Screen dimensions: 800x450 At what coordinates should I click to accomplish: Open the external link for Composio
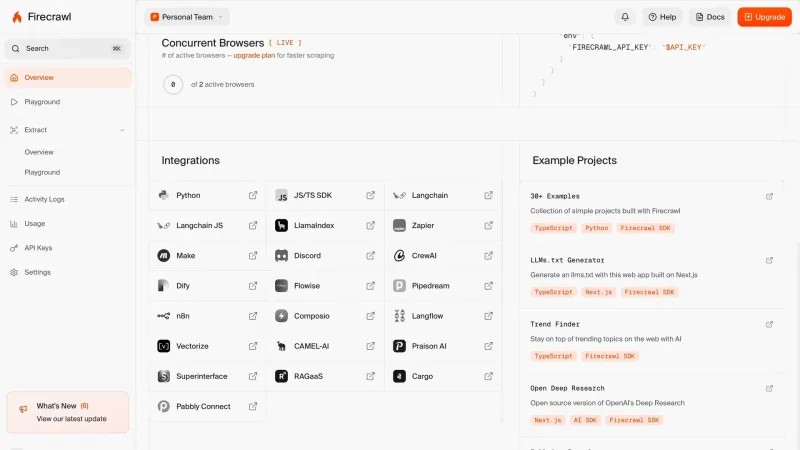[370, 316]
